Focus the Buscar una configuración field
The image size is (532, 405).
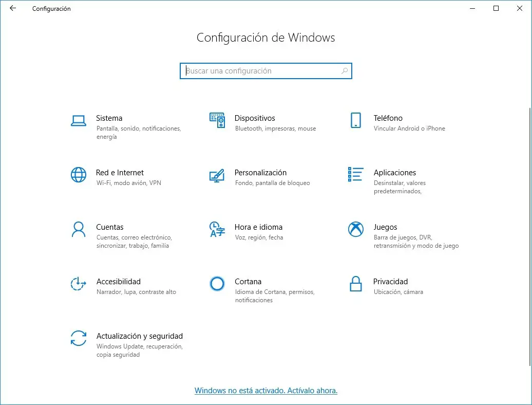click(266, 71)
